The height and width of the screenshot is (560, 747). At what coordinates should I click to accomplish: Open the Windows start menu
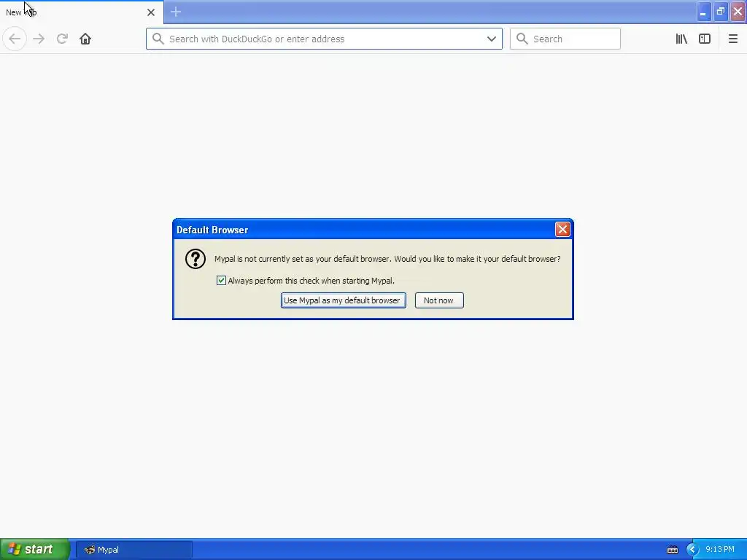[35, 550]
